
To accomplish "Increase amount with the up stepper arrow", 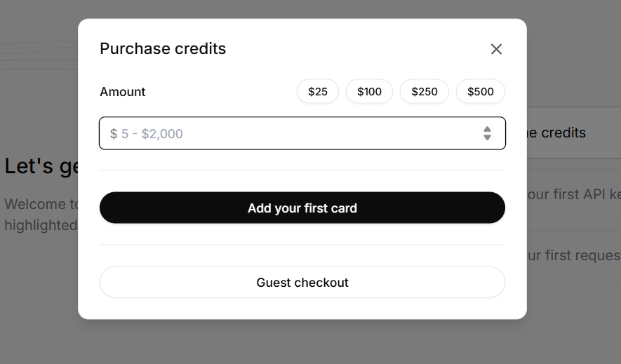I will coord(487,129).
